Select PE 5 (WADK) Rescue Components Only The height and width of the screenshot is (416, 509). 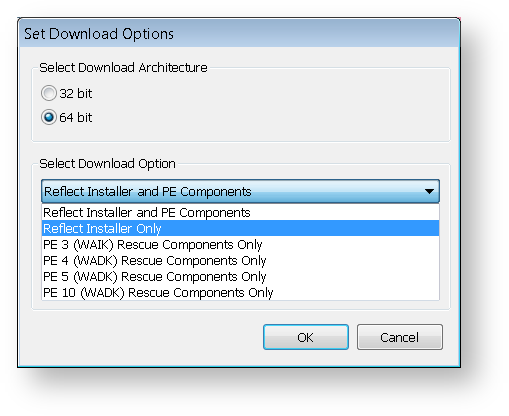point(240,276)
